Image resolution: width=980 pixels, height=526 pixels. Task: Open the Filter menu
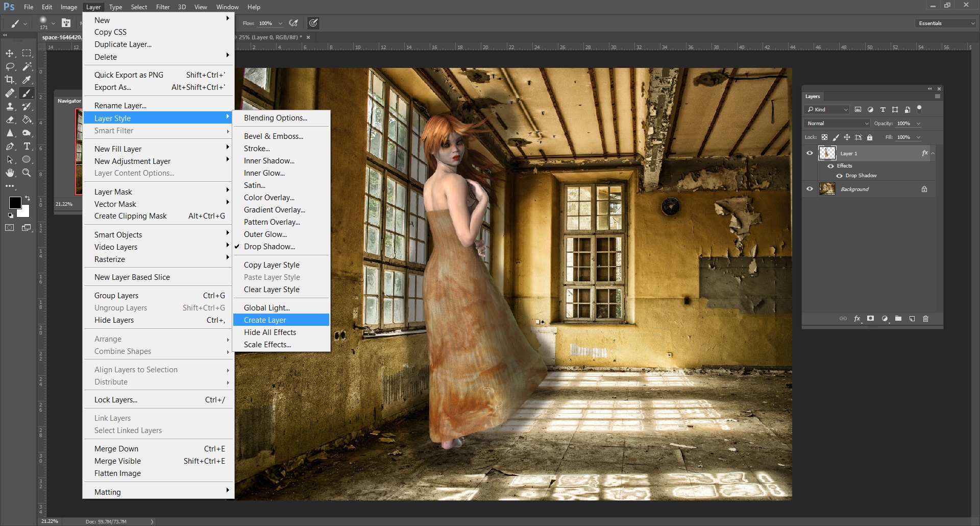pyautogui.click(x=163, y=7)
